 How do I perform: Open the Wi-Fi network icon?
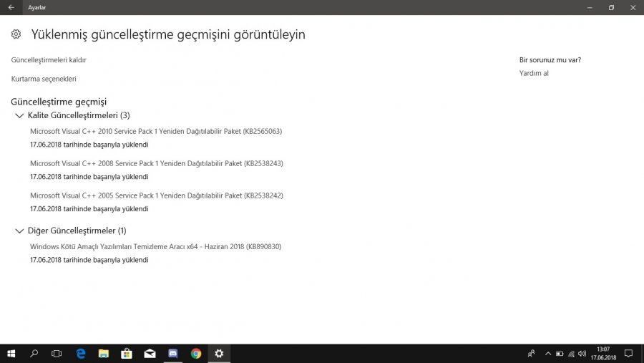(571, 354)
